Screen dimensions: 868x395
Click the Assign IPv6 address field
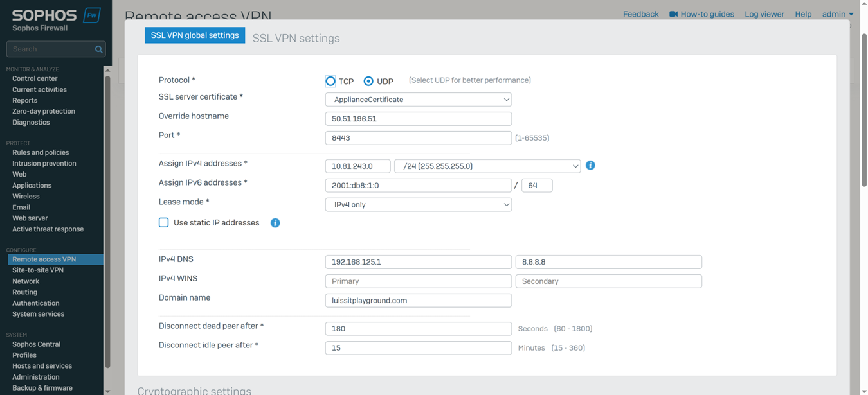pos(419,186)
